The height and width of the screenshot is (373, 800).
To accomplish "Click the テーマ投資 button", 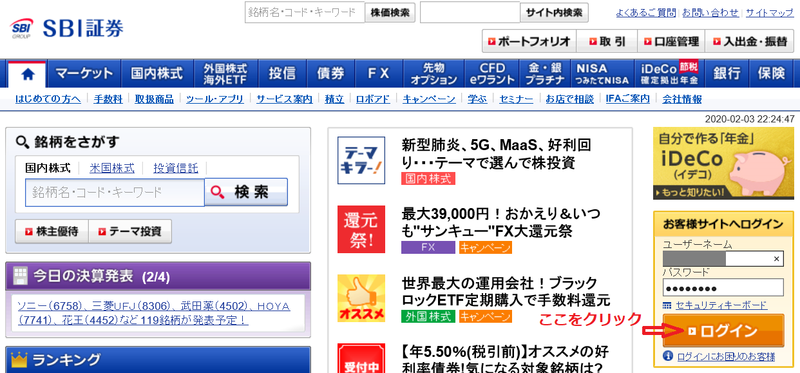I will point(130,232).
